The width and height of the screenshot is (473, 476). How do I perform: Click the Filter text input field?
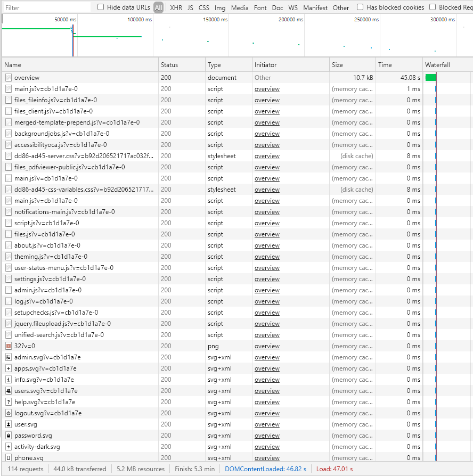click(47, 7)
